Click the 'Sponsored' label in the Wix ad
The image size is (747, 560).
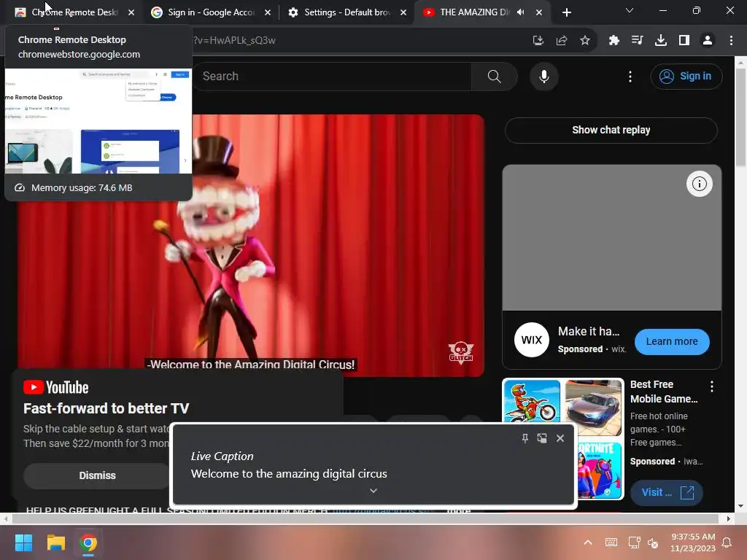580,349
